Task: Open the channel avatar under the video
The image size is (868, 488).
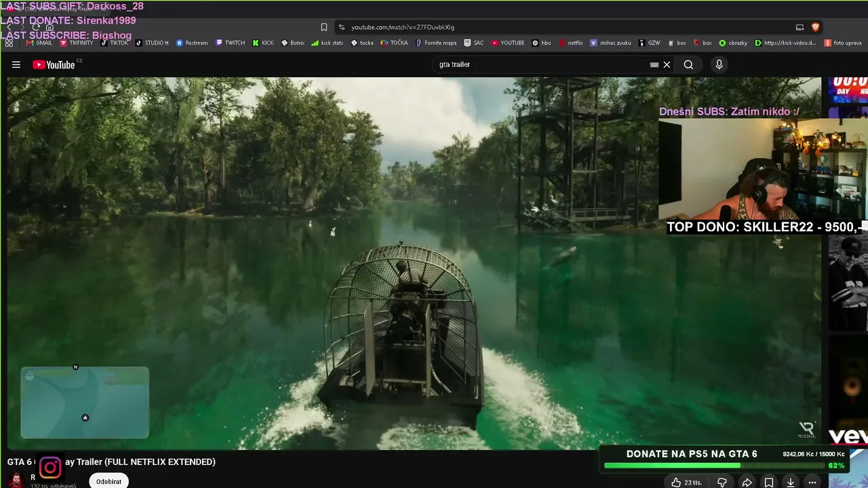Action: pyautogui.click(x=16, y=480)
